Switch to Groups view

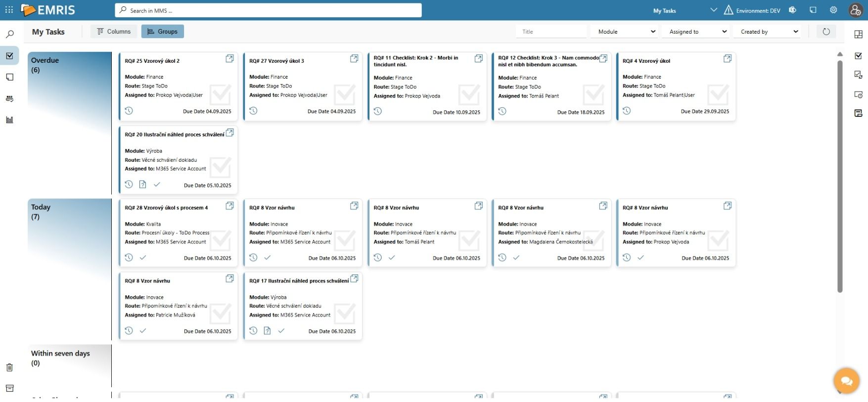point(162,32)
